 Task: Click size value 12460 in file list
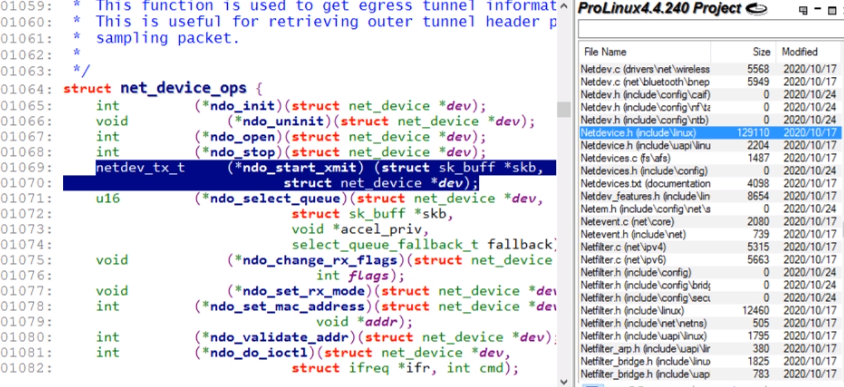coord(756,311)
